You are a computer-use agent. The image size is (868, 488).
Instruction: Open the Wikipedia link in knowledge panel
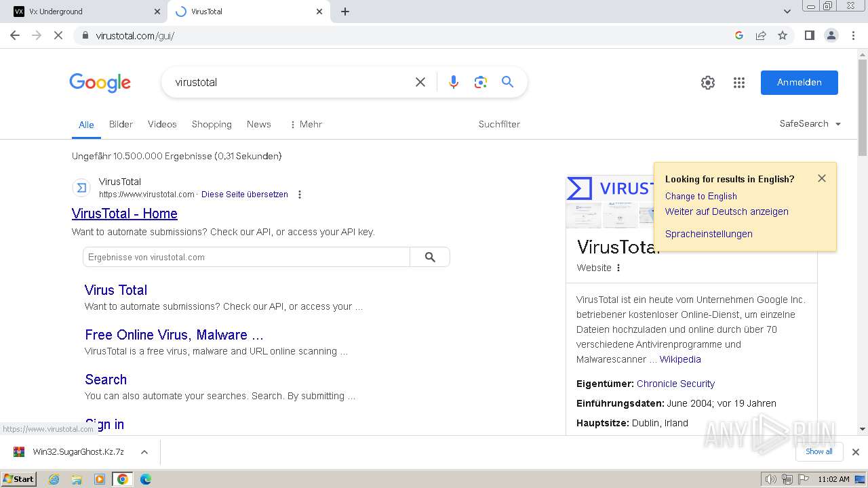coord(680,359)
